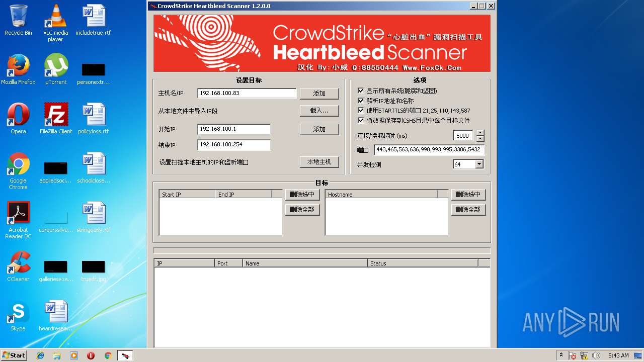Open the heardresea document icon
This screenshot has width=644, height=362.
[x=56, y=316]
